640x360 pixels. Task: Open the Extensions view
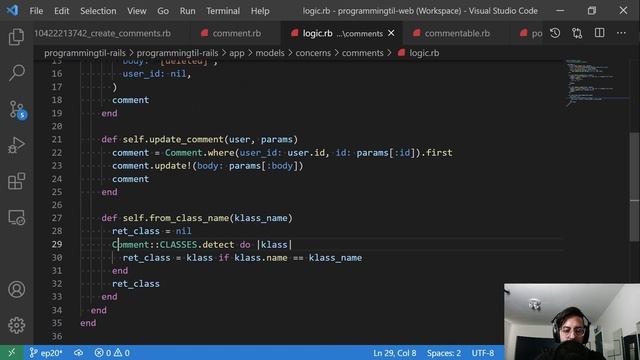(16, 181)
